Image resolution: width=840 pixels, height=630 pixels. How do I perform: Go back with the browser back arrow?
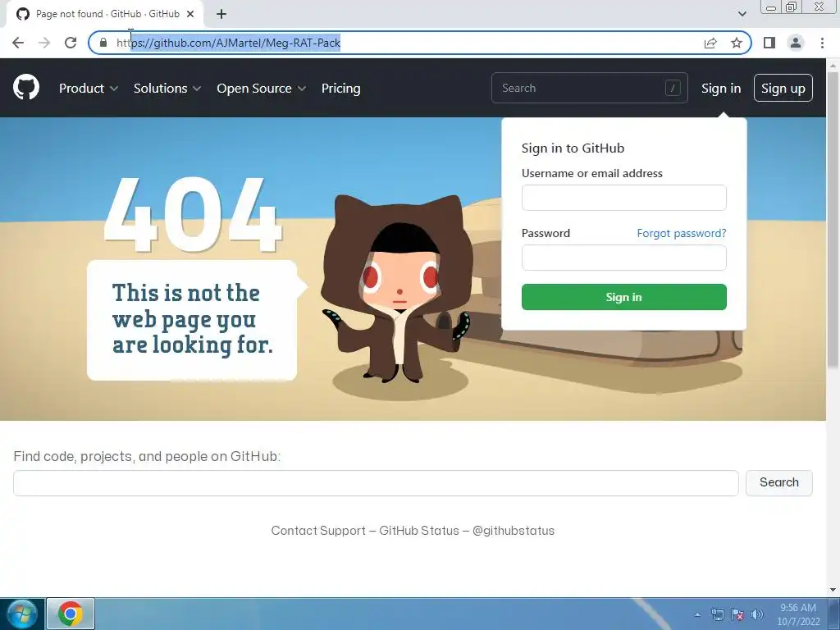(x=18, y=43)
